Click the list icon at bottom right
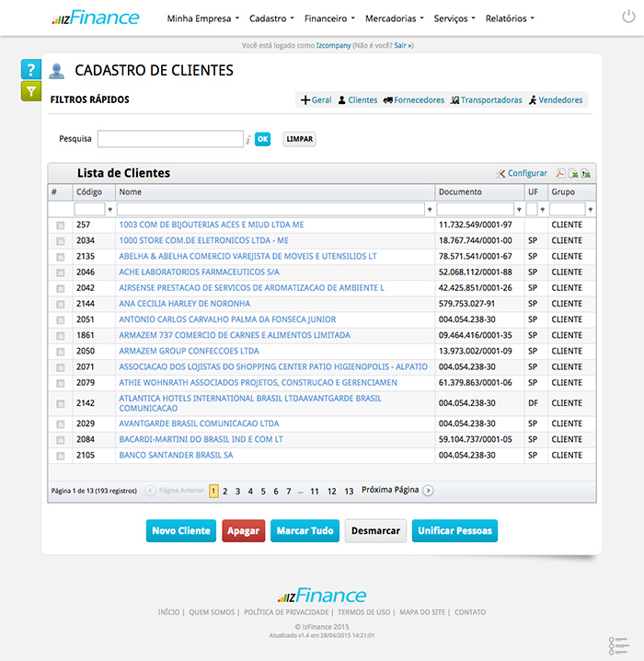The width and height of the screenshot is (644, 661). tap(618, 646)
